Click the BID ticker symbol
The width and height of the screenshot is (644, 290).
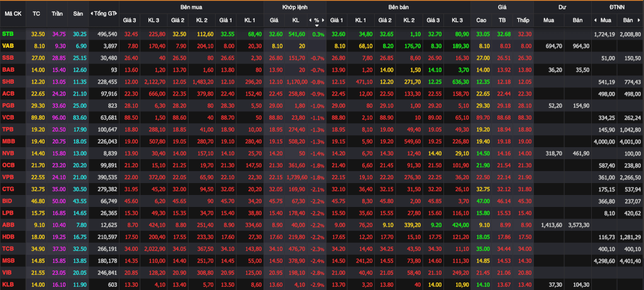click(6, 201)
